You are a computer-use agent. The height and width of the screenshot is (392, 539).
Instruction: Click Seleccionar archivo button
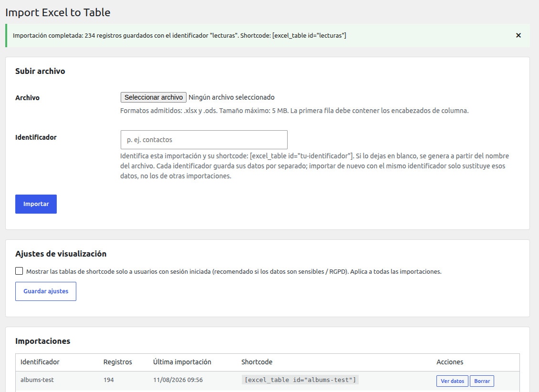coord(153,97)
